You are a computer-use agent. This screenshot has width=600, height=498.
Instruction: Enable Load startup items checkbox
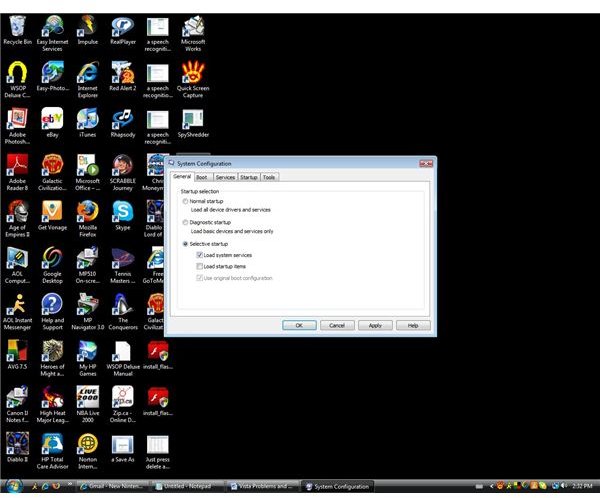(199, 266)
